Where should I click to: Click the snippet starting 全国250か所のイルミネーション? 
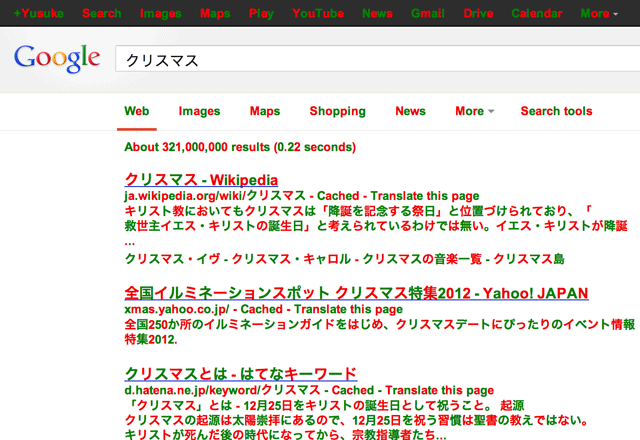tap(380, 331)
